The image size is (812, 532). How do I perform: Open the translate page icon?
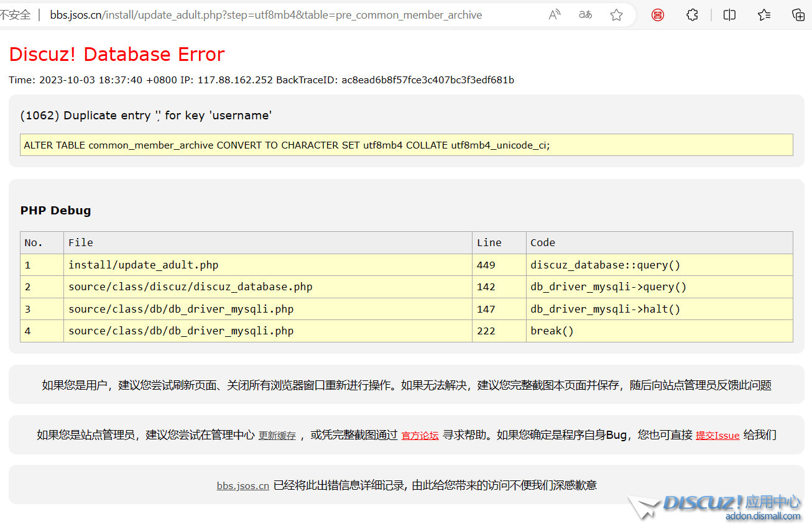586,15
